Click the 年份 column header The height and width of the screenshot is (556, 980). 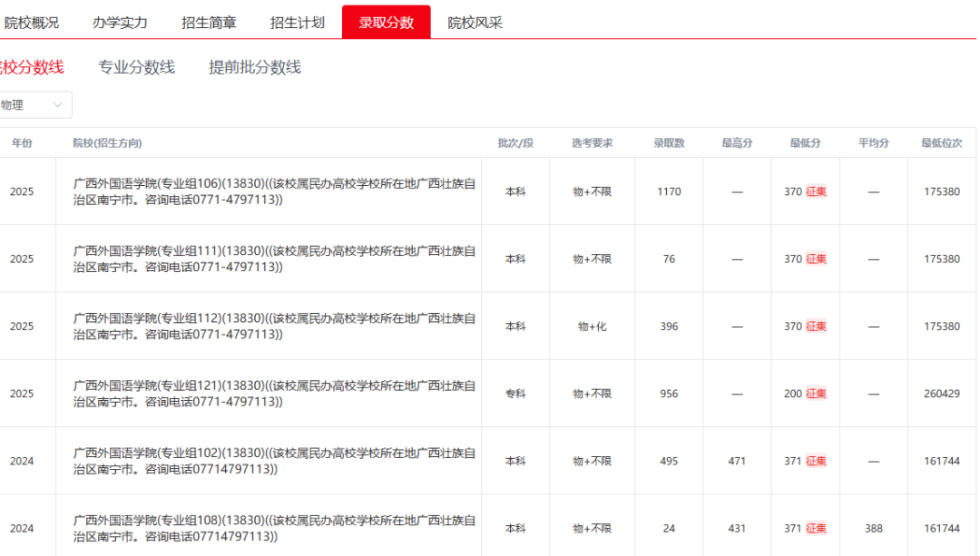(22, 143)
